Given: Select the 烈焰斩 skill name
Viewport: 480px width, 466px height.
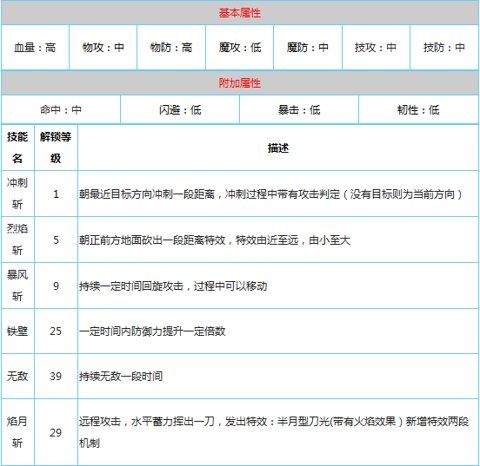Looking at the screenshot, I should click(17, 239).
